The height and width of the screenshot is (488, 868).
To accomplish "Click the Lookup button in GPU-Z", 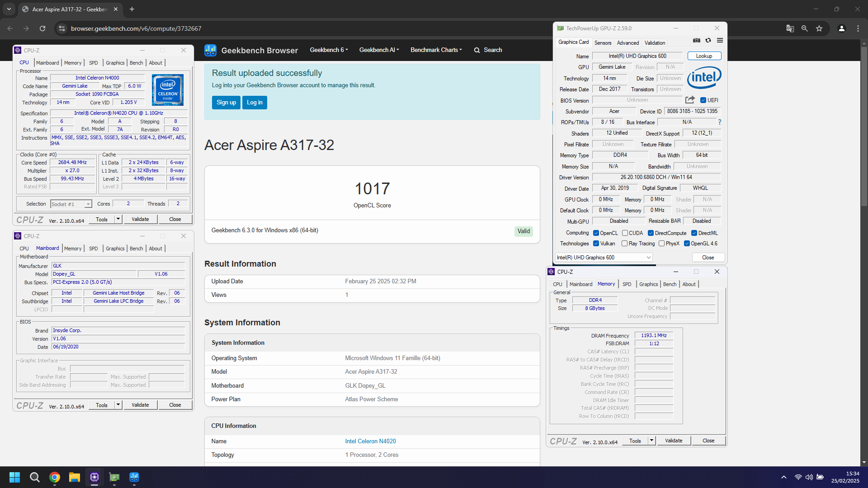I will tap(704, 56).
